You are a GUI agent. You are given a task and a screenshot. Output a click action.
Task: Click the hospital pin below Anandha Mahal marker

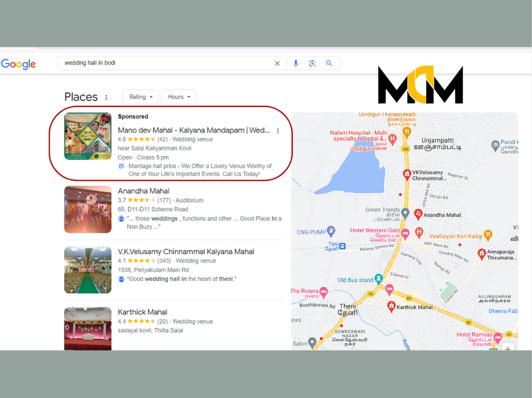coord(419,232)
